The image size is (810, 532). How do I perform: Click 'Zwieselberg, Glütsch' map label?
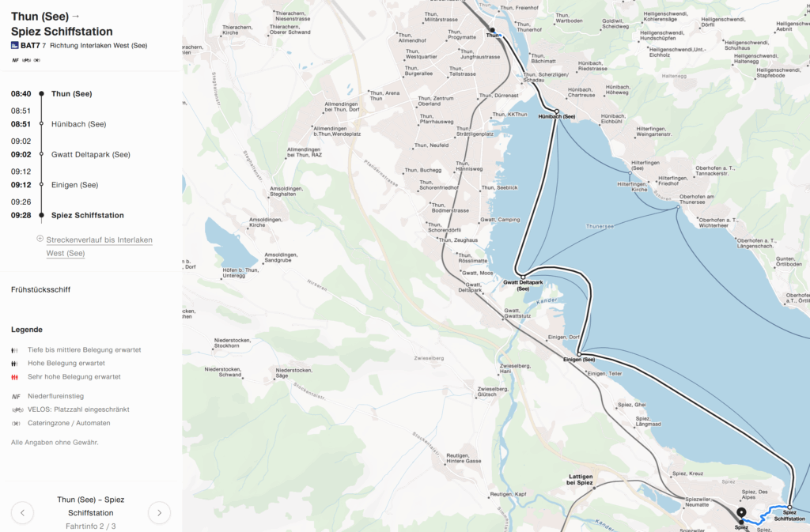point(494,391)
